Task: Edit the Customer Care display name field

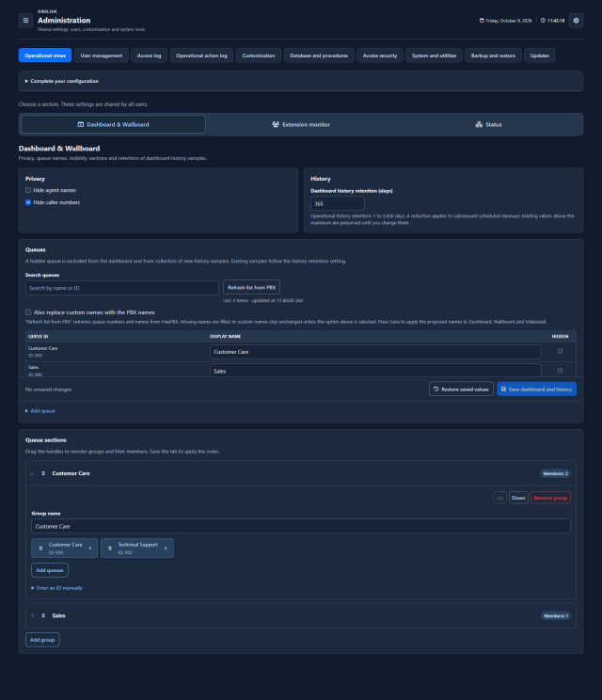Action: click(x=375, y=352)
